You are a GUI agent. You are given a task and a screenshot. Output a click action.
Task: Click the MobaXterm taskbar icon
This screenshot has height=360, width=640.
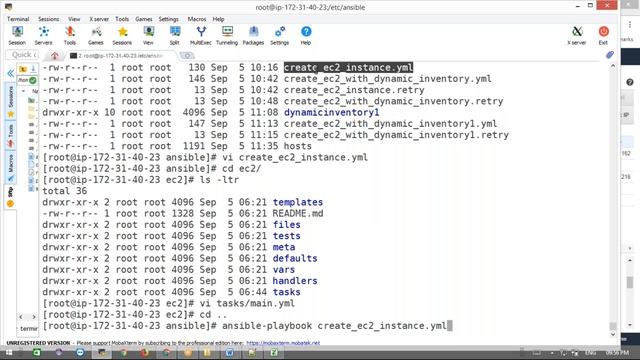click(x=101, y=353)
